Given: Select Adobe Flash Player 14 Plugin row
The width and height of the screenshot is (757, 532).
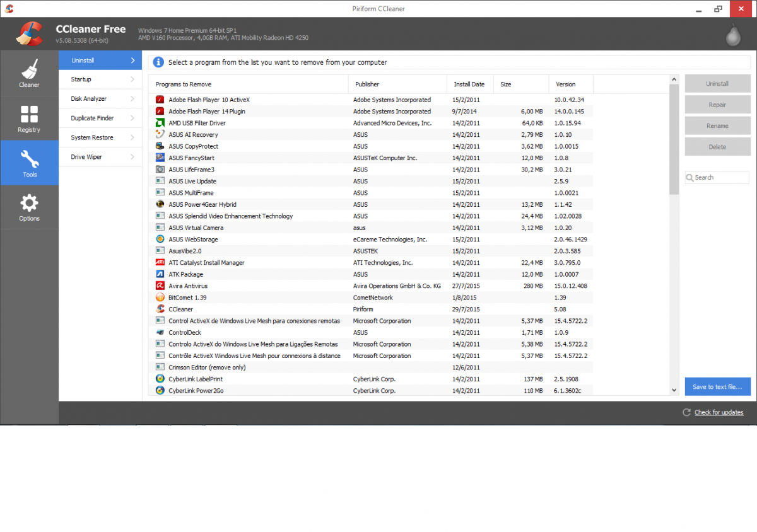Looking at the screenshot, I should coord(371,111).
